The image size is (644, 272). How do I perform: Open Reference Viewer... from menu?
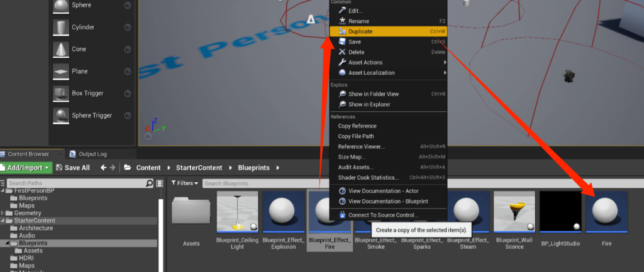pos(388,146)
